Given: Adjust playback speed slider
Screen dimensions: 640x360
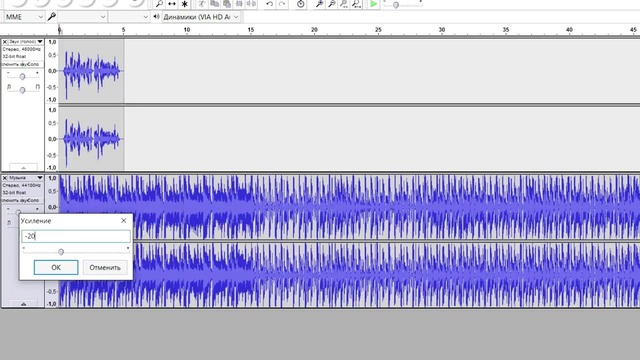Looking at the screenshot, I should (396, 4).
